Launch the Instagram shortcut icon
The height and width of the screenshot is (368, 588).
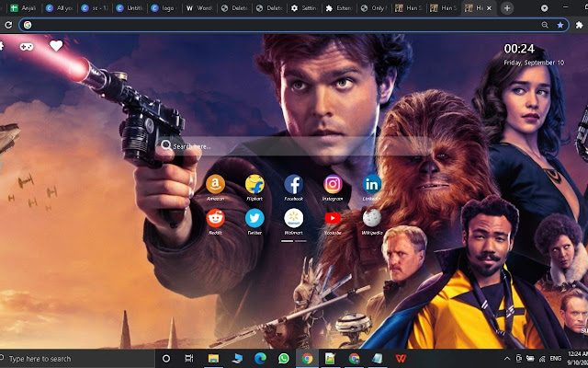coord(333,184)
